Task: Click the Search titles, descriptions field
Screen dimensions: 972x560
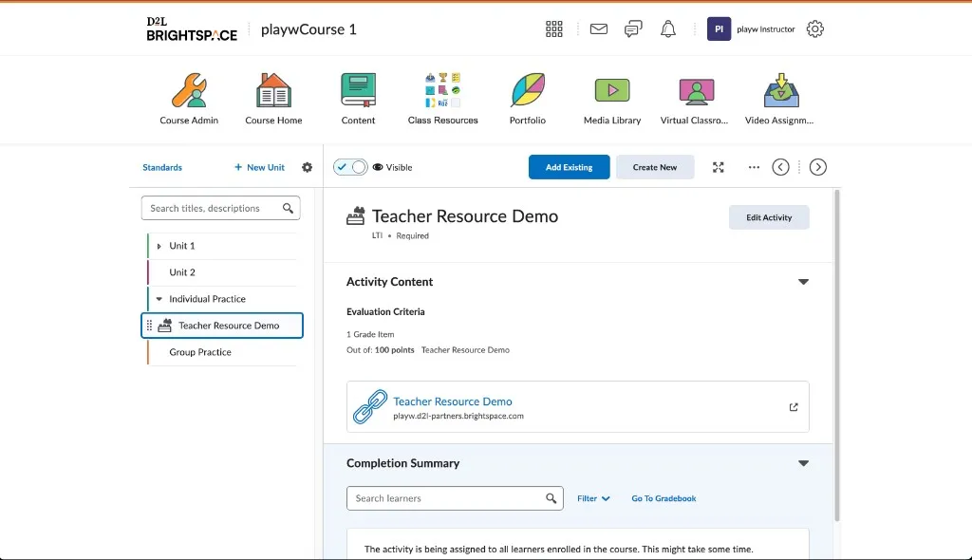Action: (220, 209)
